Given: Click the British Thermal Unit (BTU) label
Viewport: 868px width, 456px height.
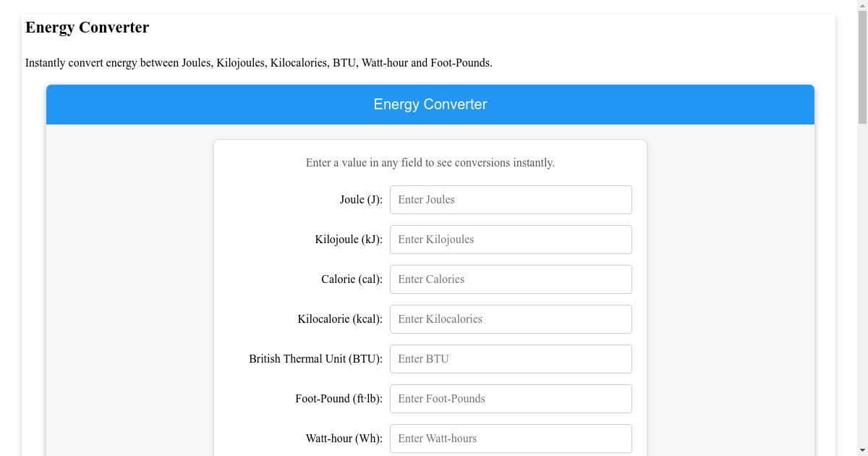Looking at the screenshot, I should pyautogui.click(x=315, y=358).
